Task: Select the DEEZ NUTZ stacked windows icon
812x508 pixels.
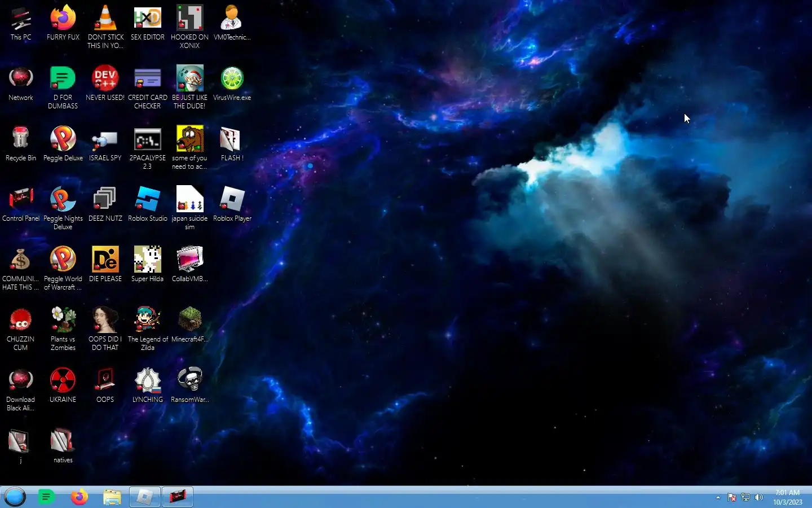Action: click(x=105, y=205)
